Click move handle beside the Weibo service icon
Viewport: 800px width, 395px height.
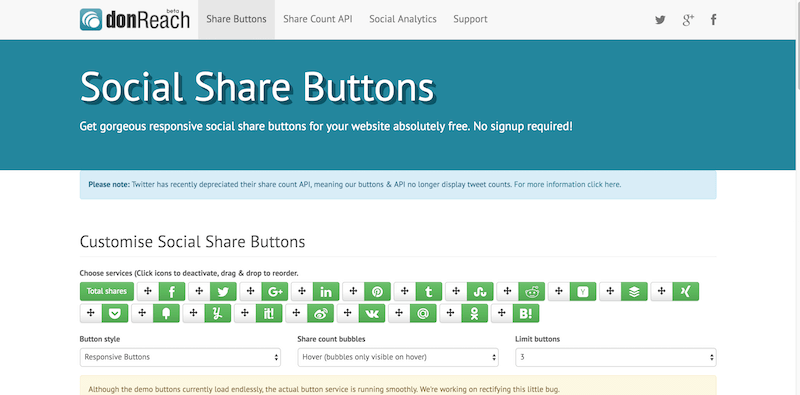pos(297,313)
